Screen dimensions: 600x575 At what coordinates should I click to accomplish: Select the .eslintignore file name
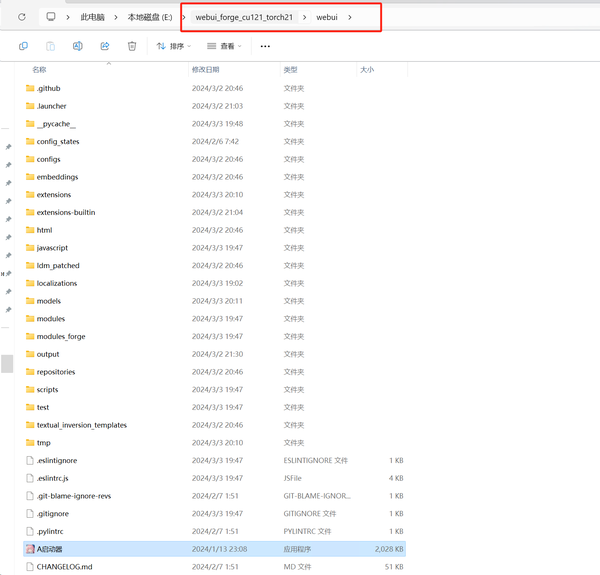(x=57, y=461)
